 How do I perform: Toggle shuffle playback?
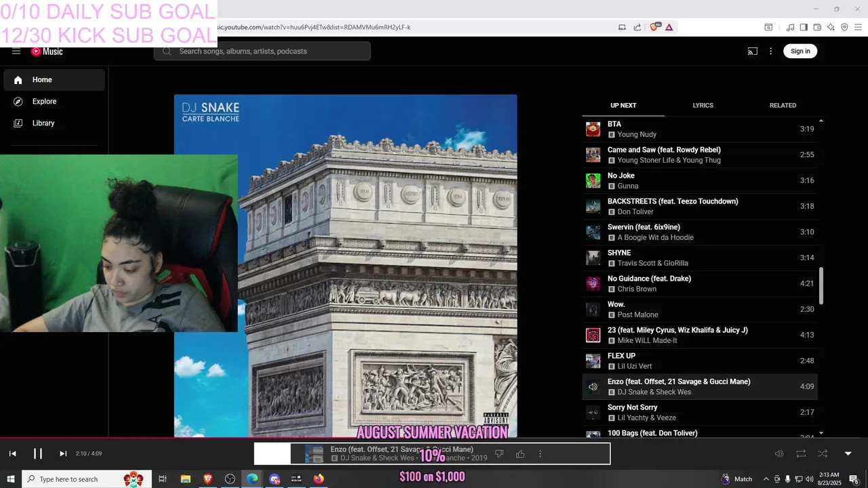(823, 454)
